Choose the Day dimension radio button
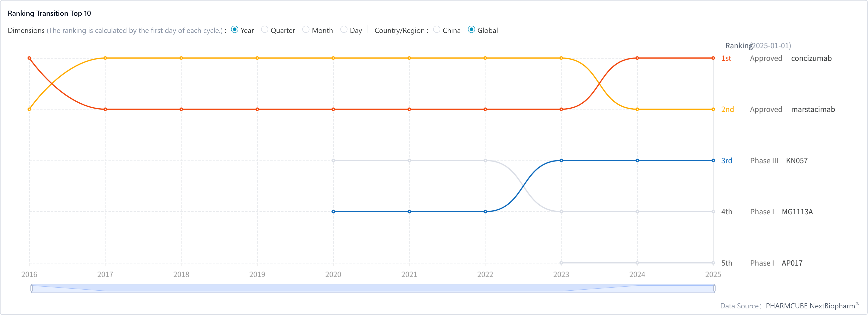This screenshot has width=868, height=315. 344,30
